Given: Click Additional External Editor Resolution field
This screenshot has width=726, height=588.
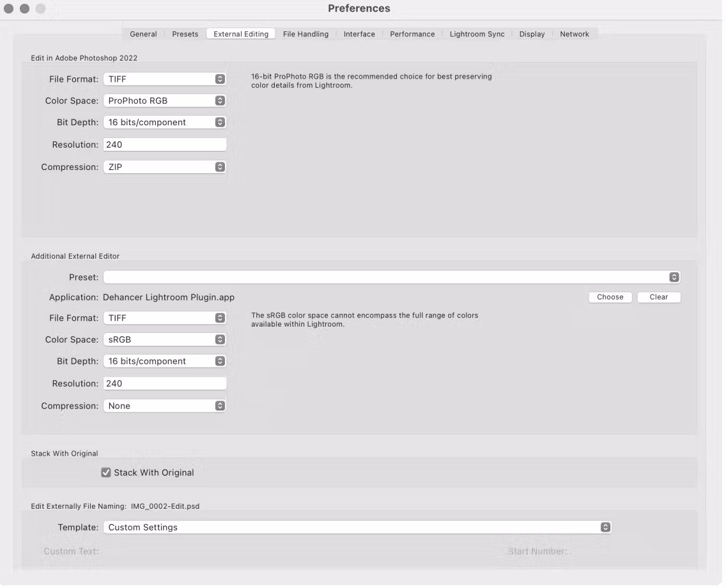Looking at the screenshot, I should pos(164,383).
